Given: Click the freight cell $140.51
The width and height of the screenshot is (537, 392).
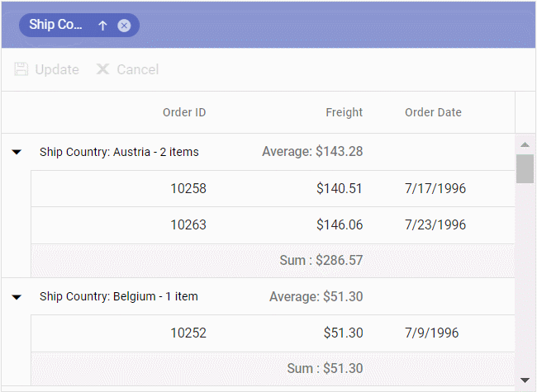Looking at the screenshot, I should click(339, 188).
